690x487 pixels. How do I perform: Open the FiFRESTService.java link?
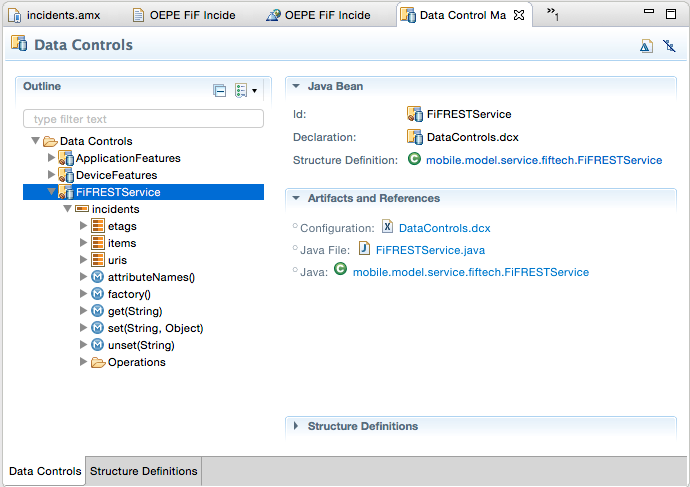(430, 250)
